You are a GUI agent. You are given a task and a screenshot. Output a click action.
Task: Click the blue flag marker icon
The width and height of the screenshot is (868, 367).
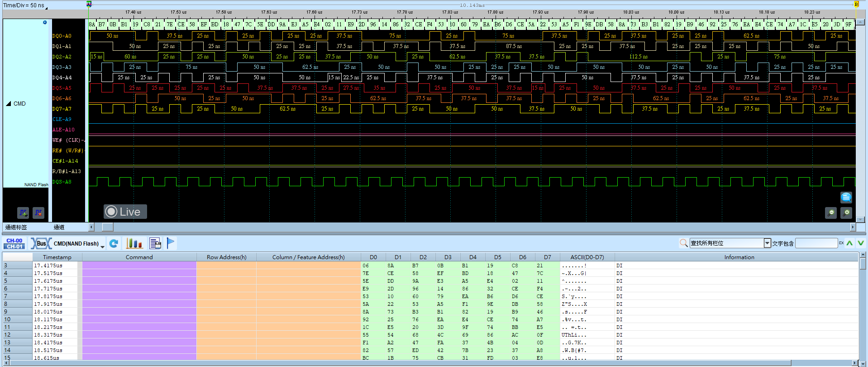tap(171, 243)
